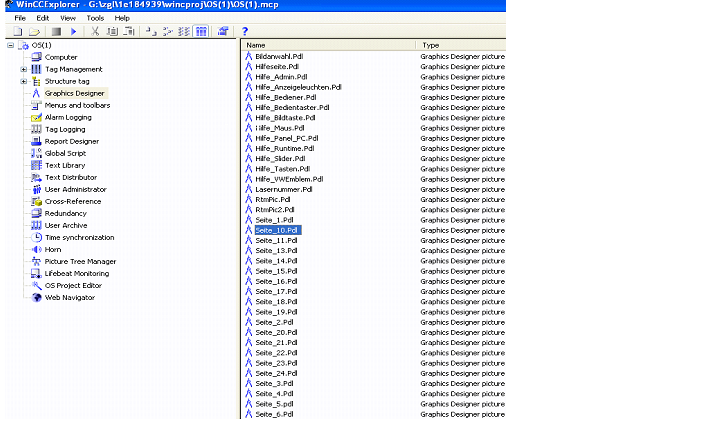
Task: Click the Help question mark icon
Action: (245, 32)
